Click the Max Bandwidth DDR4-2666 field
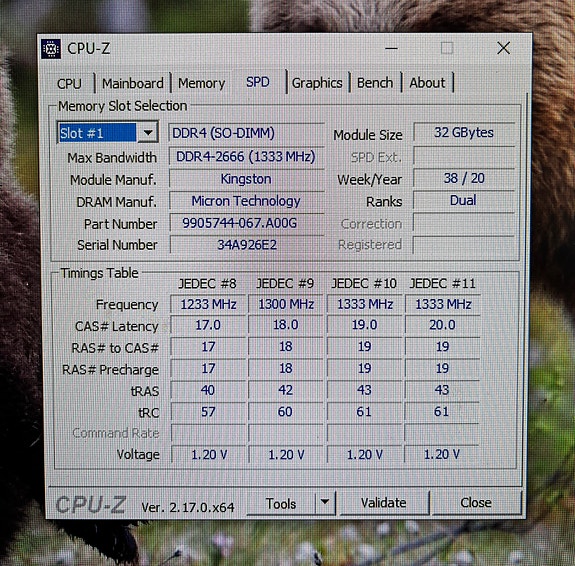 246,157
